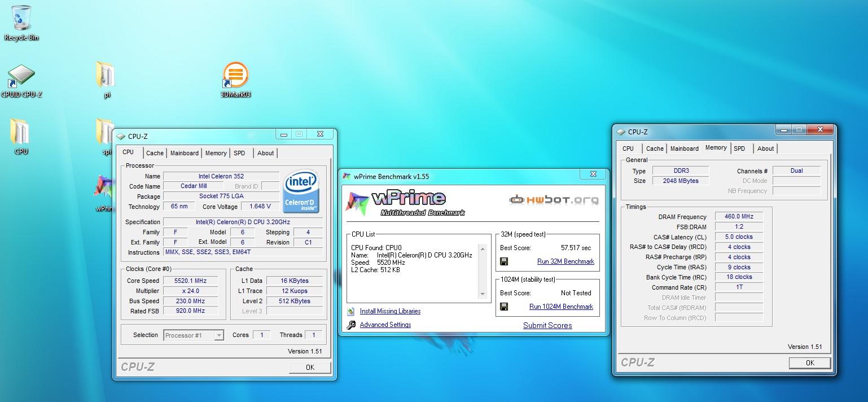Click the Install Missing Libraries icon

350,311
